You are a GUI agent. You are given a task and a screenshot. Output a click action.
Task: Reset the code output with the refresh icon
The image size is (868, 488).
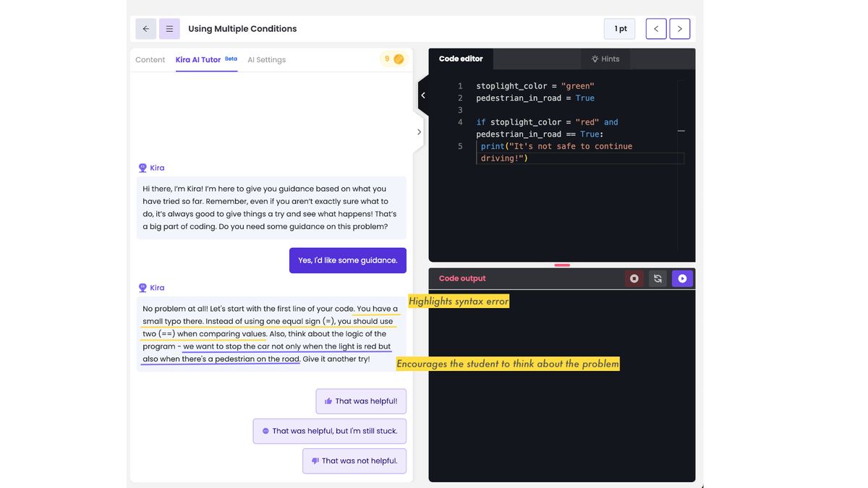point(658,278)
